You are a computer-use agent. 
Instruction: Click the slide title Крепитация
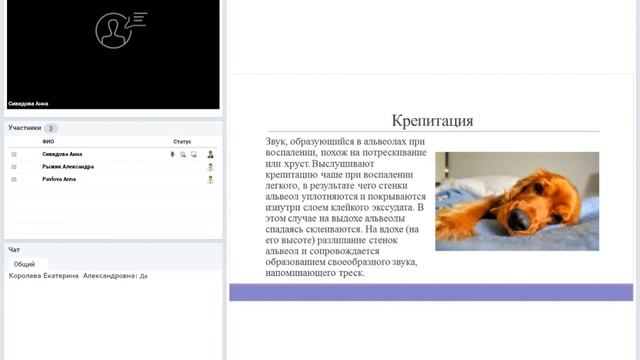[432, 120]
